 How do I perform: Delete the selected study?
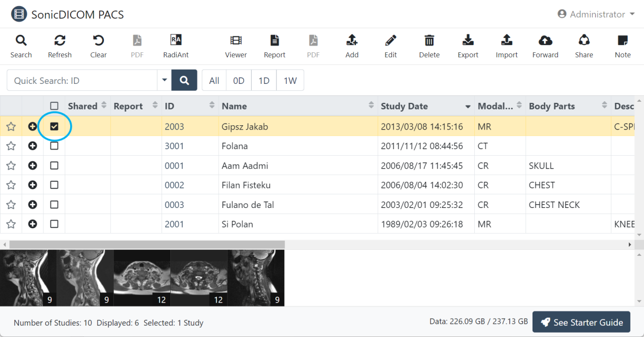[429, 46]
